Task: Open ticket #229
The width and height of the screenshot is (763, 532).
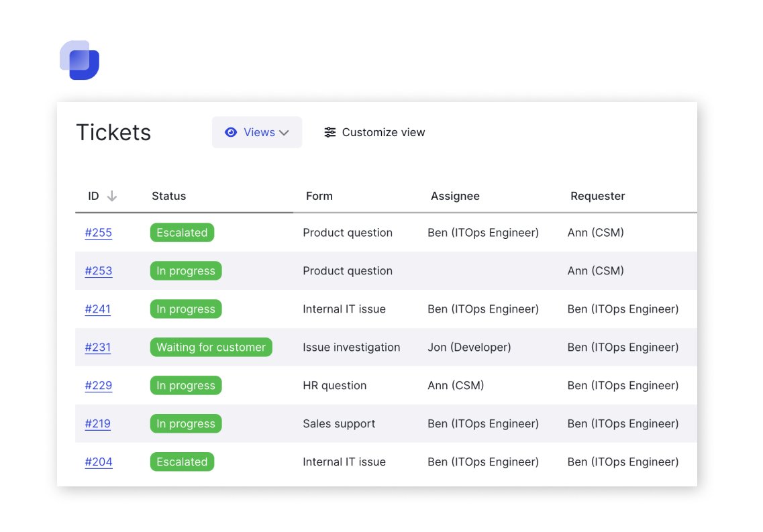Action: (x=98, y=386)
